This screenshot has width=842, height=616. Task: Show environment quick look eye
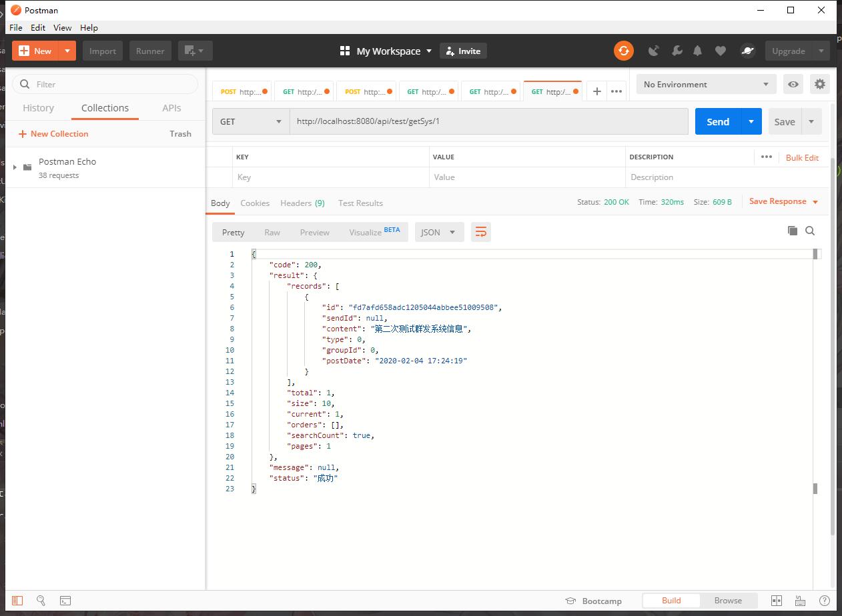pyautogui.click(x=793, y=84)
